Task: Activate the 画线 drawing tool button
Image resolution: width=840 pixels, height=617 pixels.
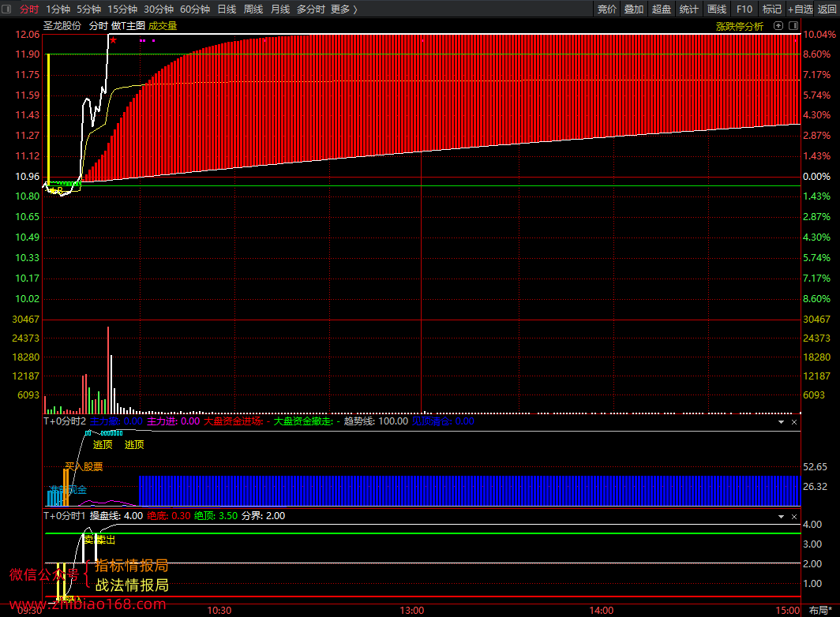Action: [717, 9]
